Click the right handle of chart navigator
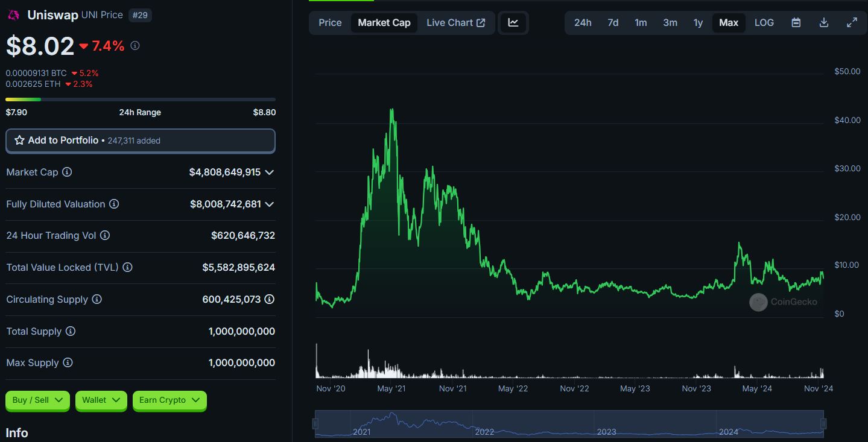This screenshot has height=442, width=868. click(x=823, y=424)
